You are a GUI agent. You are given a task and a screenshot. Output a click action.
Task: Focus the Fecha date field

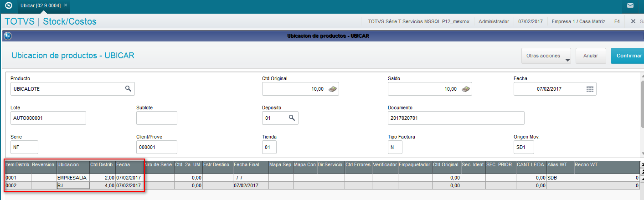coord(555,89)
